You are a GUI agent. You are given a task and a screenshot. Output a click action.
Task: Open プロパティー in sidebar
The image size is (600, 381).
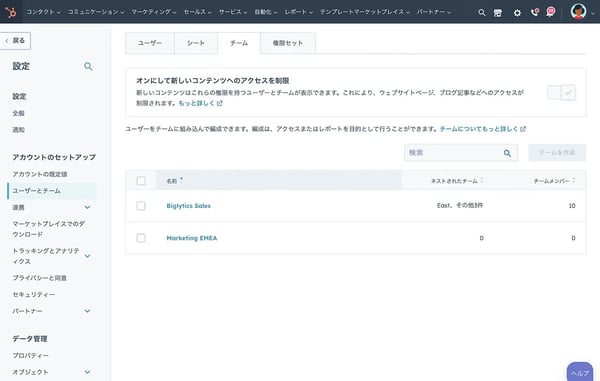click(x=31, y=355)
